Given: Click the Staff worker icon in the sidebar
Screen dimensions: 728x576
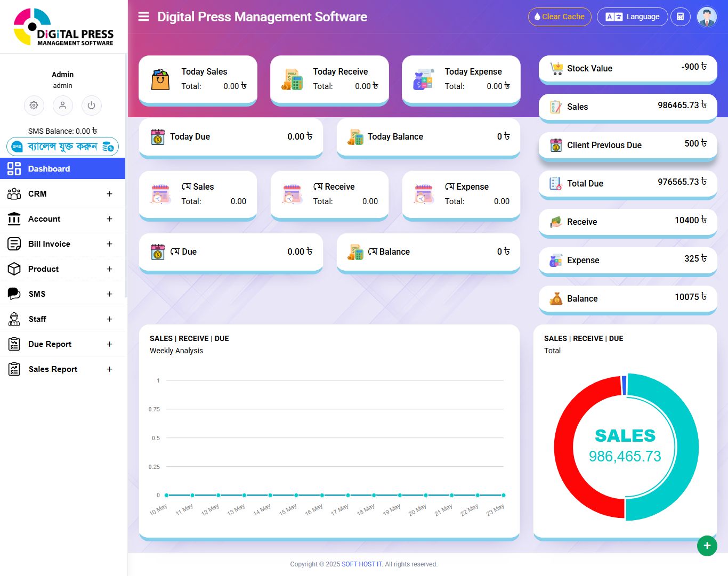Looking at the screenshot, I should tap(14, 319).
